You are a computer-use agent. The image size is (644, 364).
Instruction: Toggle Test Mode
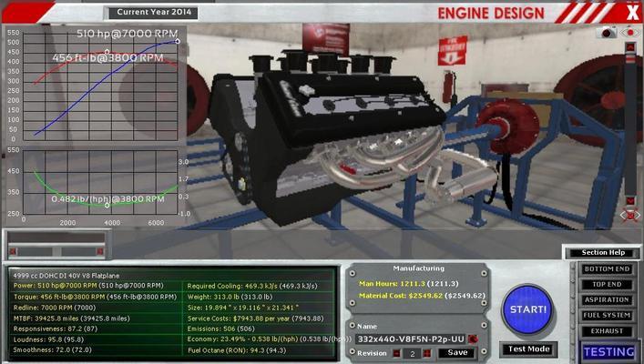click(529, 349)
